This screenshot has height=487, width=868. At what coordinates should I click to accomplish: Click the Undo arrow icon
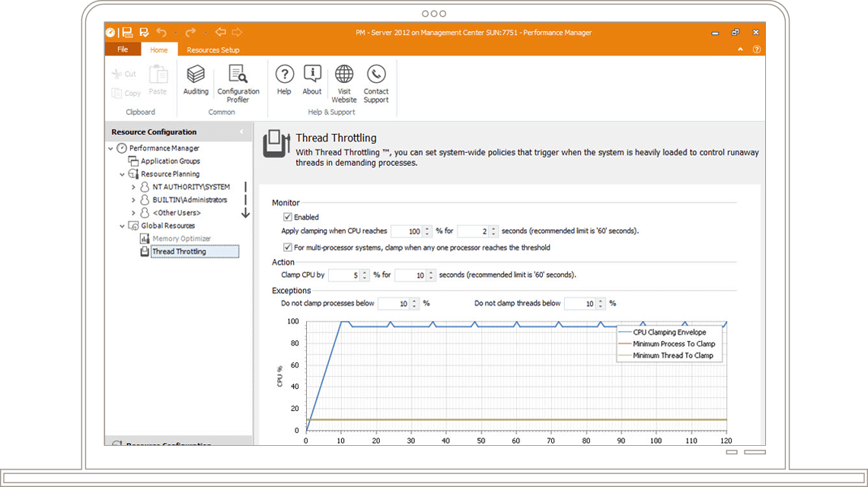(161, 33)
